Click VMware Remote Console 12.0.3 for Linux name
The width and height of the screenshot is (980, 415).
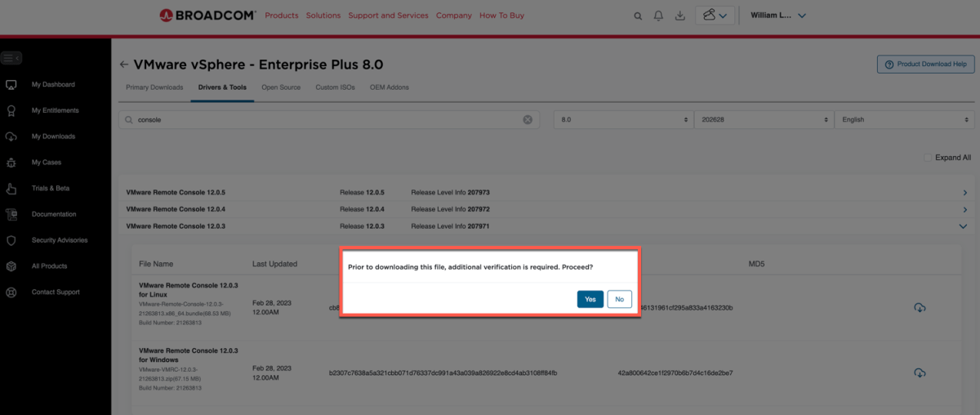(189, 289)
